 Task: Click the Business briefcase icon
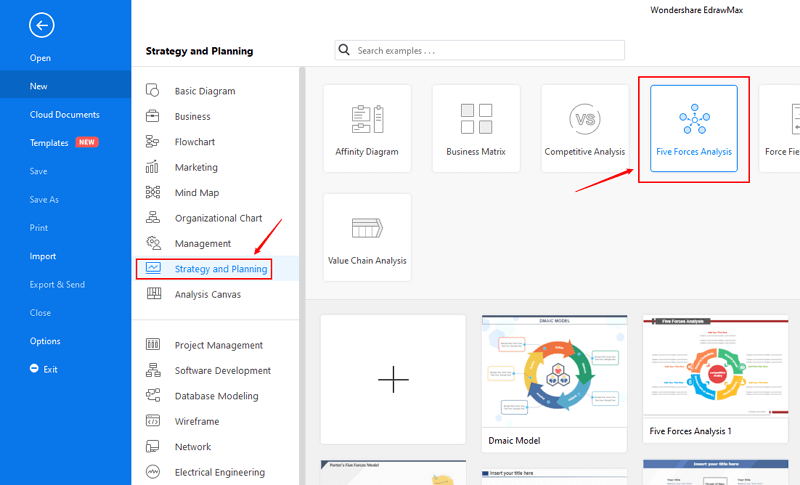153,116
